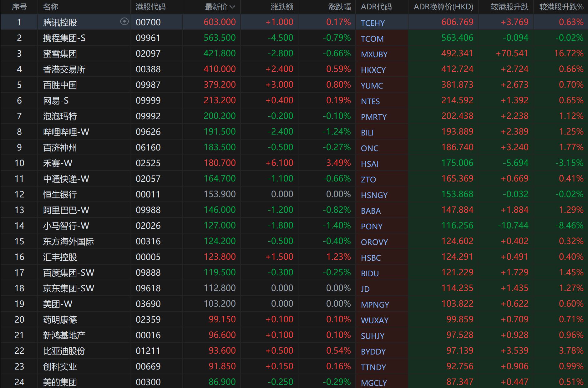Viewport: 588px width, 388px height.
Task: Click the 较港股升跌% column header
Action: (561, 7)
